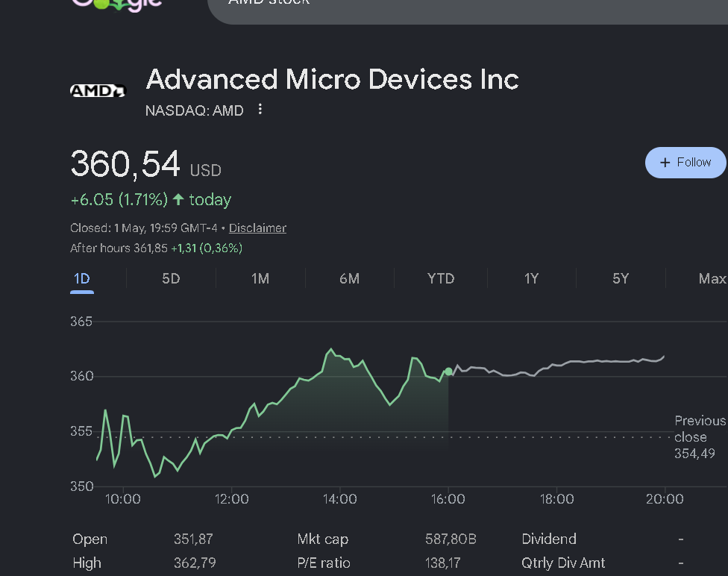Click the 16:00 time axis label
The width and height of the screenshot is (728, 576).
[448, 499]
